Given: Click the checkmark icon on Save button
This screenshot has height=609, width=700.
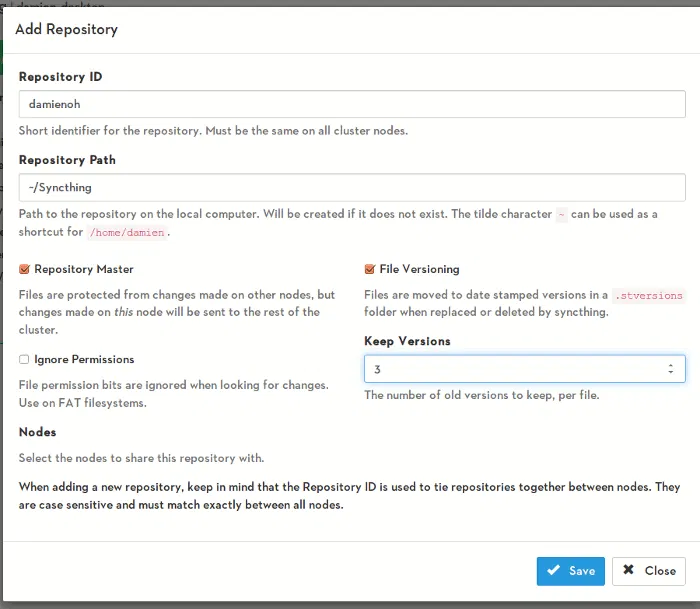Looking at the screenshot, I should click(554, 571).
